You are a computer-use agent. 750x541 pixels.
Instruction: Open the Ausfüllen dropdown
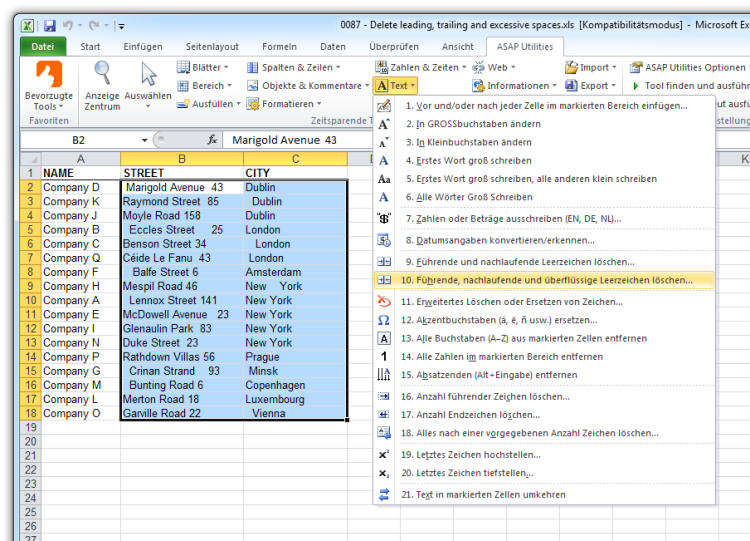pyautogui.click(x=208, y=104)
